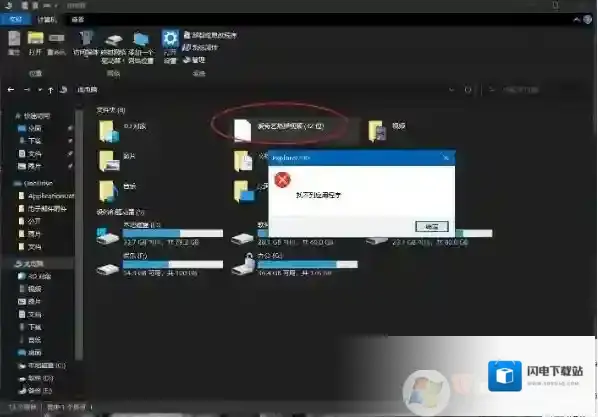
Task: Click the search This PC box
Action: point(538,90)
